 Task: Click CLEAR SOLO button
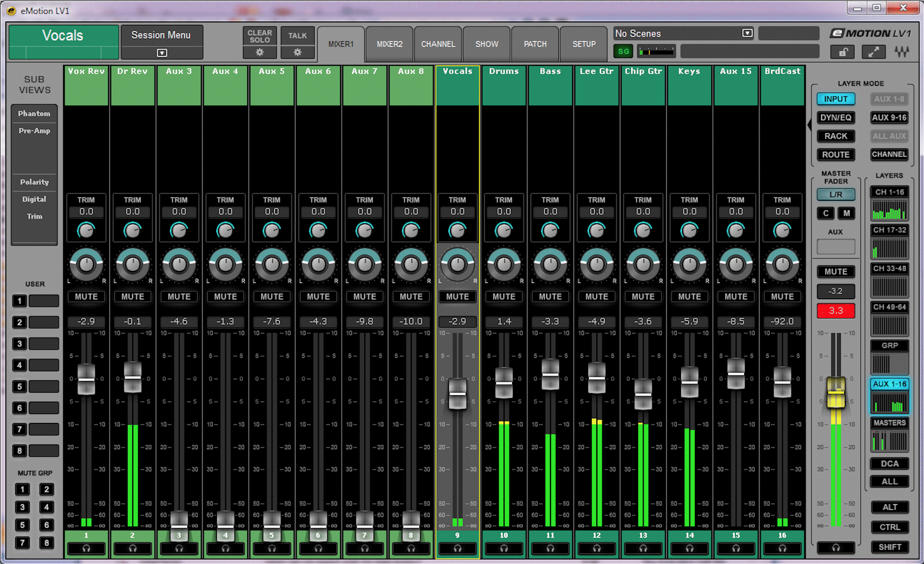(259, 36)
